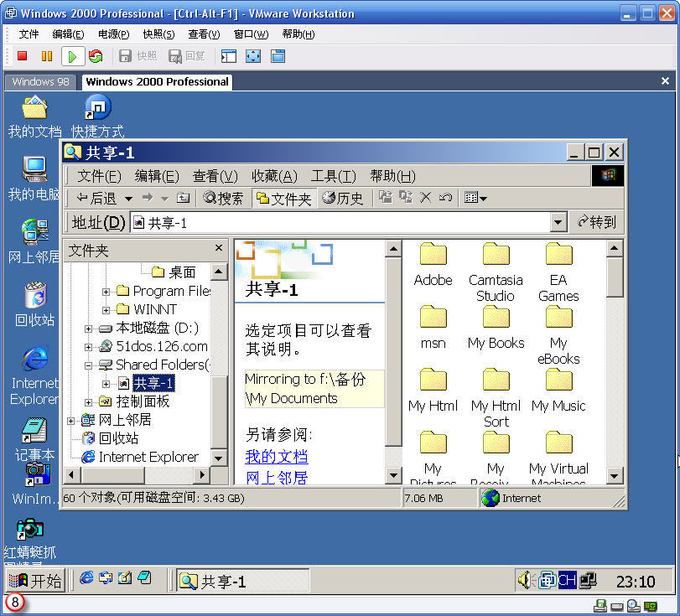Image resolution: width=680 pixels, height=616 pixels.
Task: Click the 开始 start button
Action: pos(35,581)
